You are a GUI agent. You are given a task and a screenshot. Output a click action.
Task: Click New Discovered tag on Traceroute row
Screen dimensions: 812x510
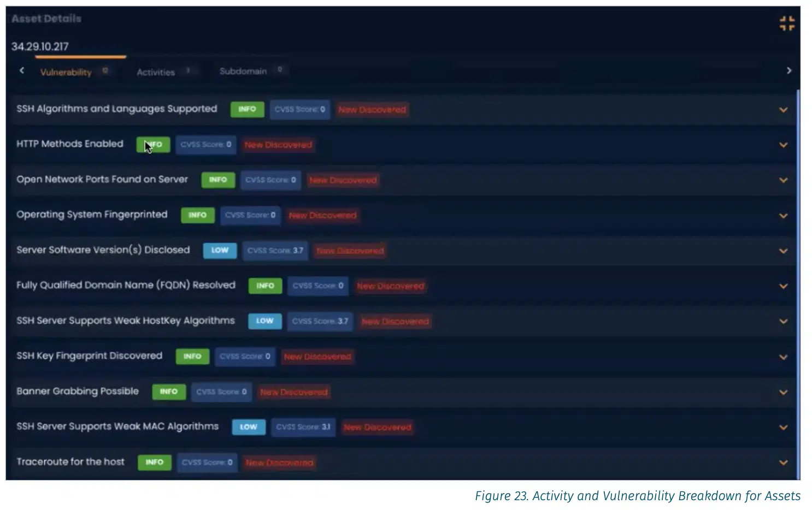point(279,462)
